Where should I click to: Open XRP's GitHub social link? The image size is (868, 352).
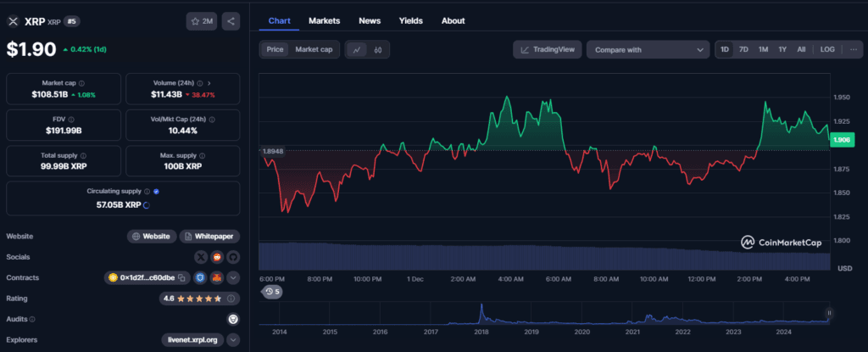tap(232, 257)
